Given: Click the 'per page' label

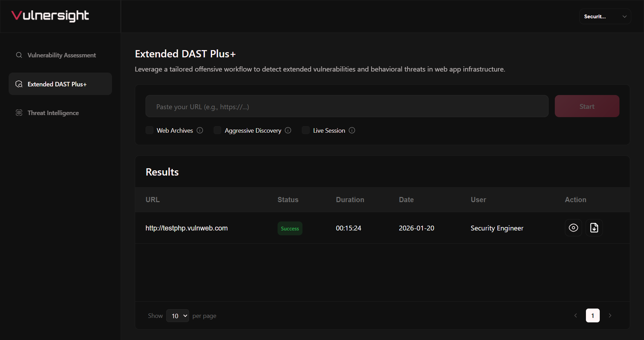Looking at the screenshot, I should click(204, 316).
